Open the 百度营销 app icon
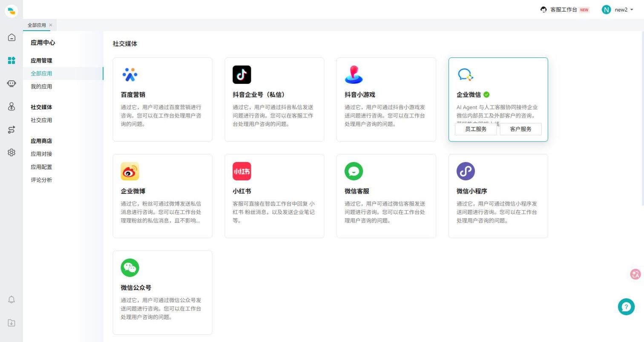This screenshot has width=644, height=342. click(x=130, y=75)
